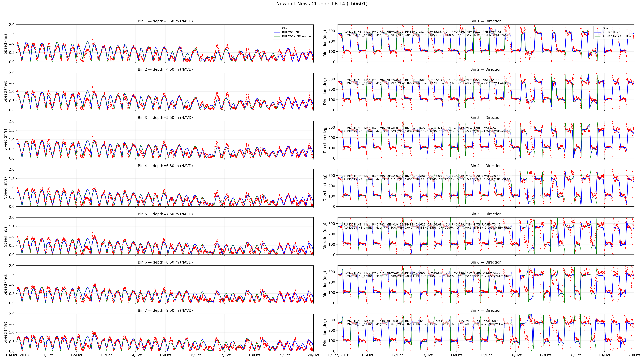
Task: Click the RUN201I_NE statistics line in Bin 4 Direction
Action: (422, 176)
